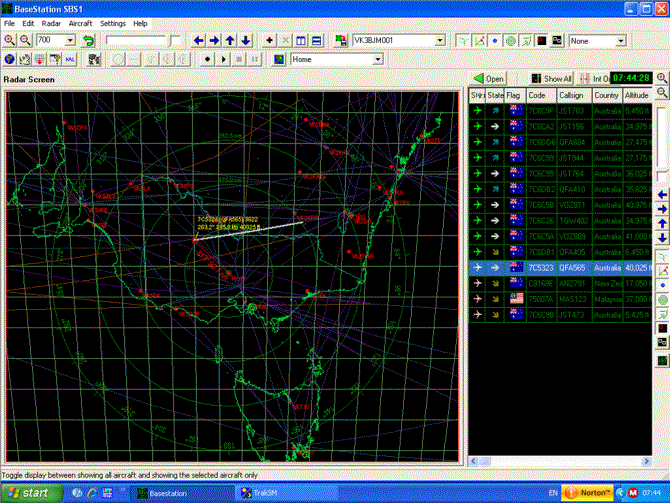670x503 pixels.
Task: Switch to TrakSM in taskbar
Action: 286,493
